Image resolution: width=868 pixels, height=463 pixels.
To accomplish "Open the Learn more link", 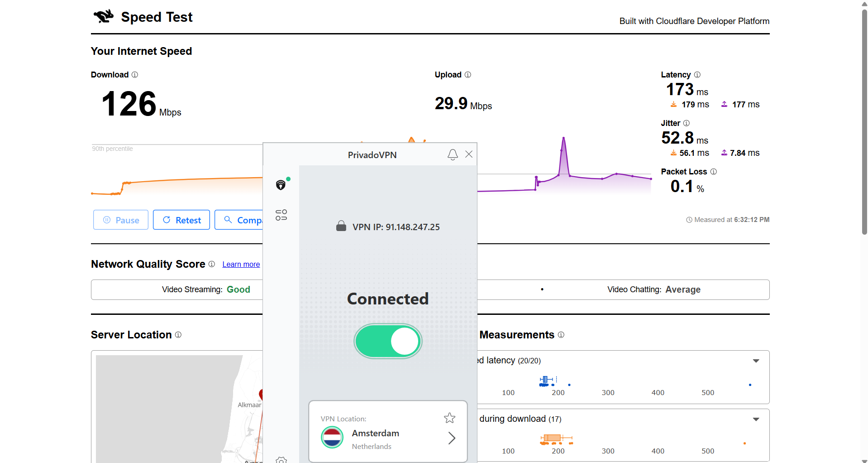I will [x=241, y=265].
